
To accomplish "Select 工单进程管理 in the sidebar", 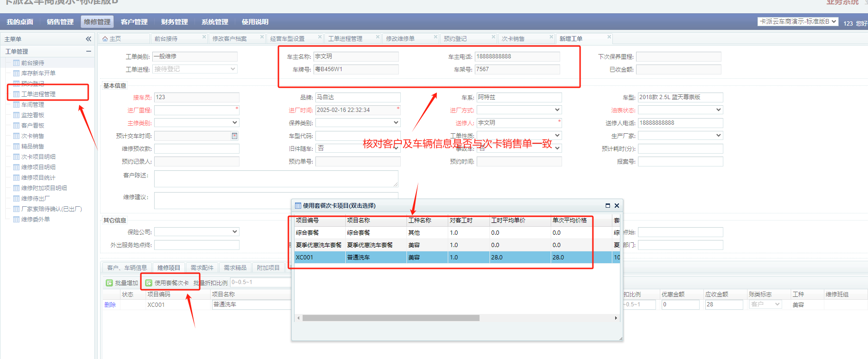I will pos(38,94).
